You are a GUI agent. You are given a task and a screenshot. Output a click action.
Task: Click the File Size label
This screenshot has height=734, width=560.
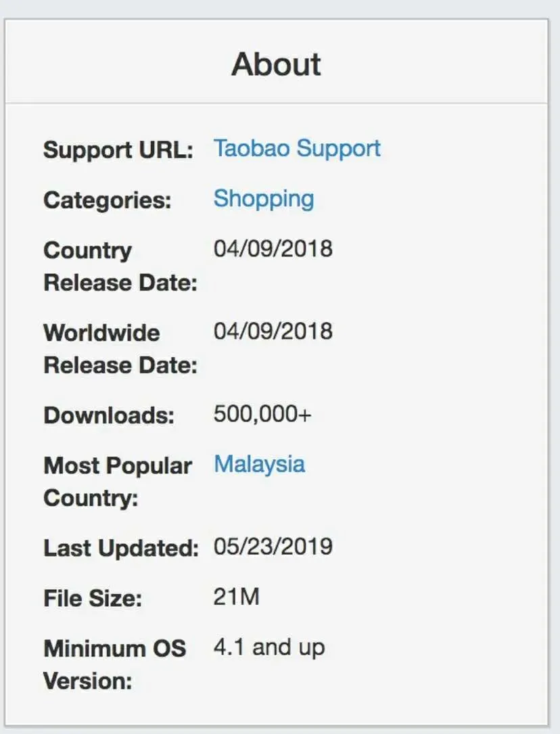point(93,598)
